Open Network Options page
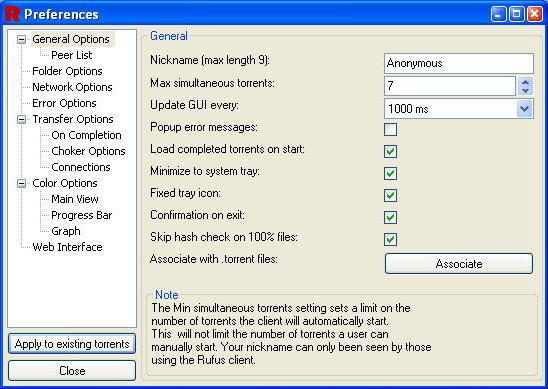The image size is (548, 389). click(x=72, y=87)
